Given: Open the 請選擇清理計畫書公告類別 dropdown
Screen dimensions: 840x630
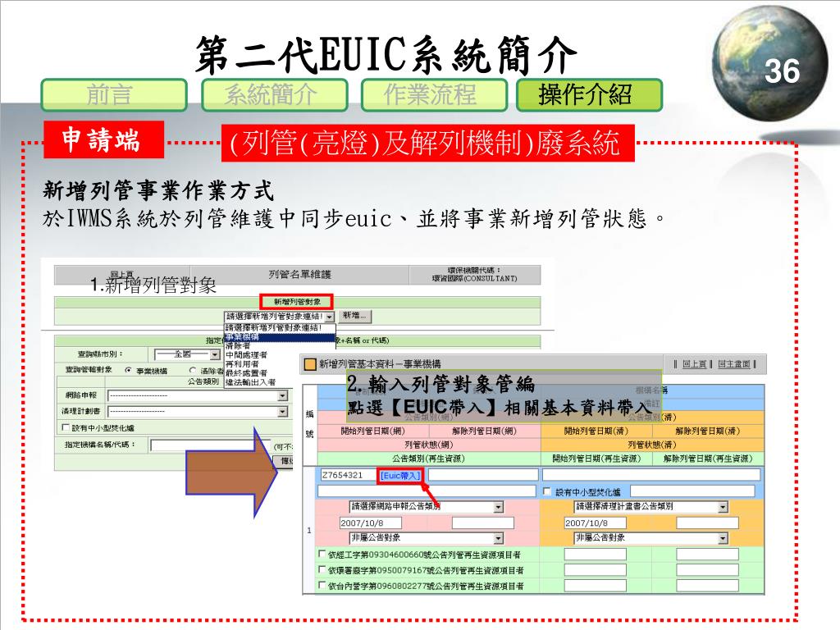Looking at the screenshot, I should coord(651,507).
